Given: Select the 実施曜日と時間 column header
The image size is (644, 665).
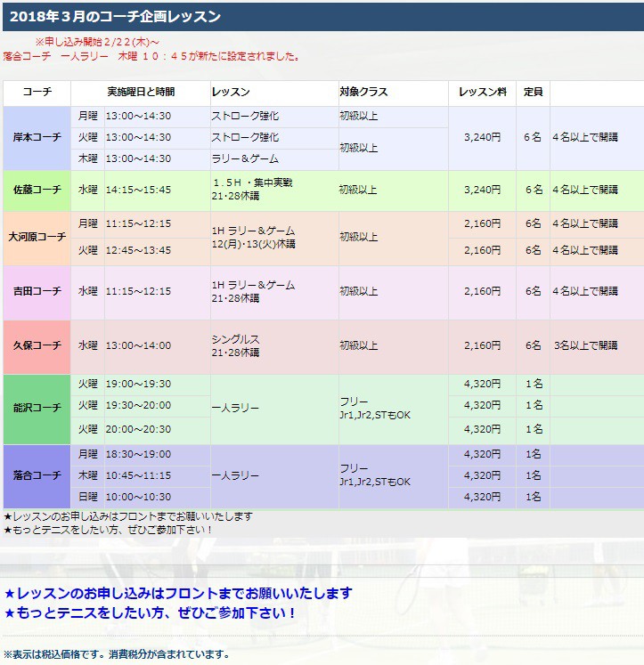Looking at the screenshot, I should tap(140, 93).
